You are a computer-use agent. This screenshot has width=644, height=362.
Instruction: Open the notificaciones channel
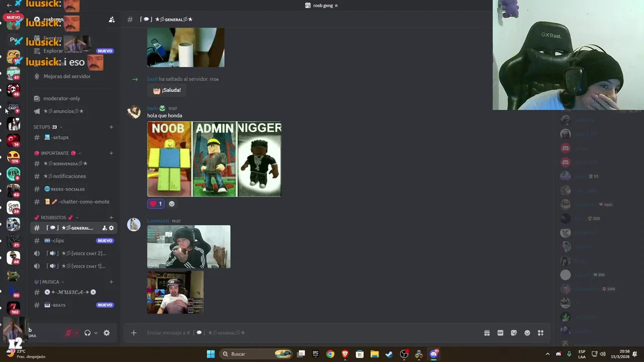(x=73, y=176)
